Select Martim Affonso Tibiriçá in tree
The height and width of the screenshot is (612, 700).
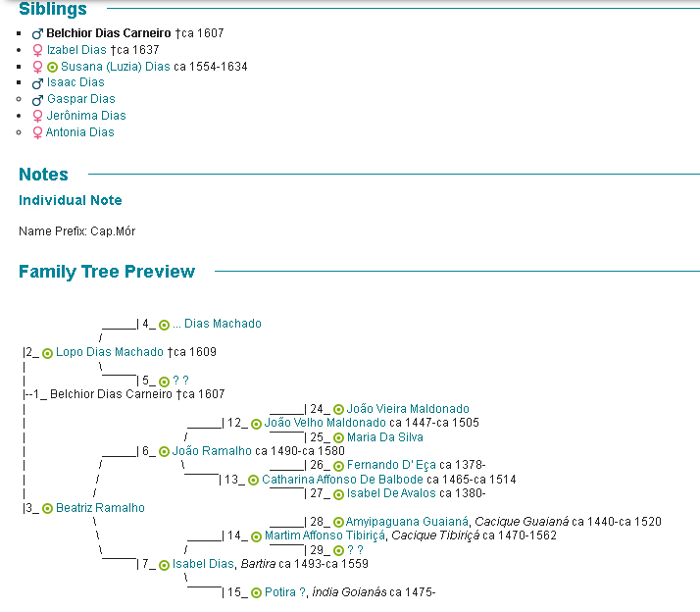point(325,535)
